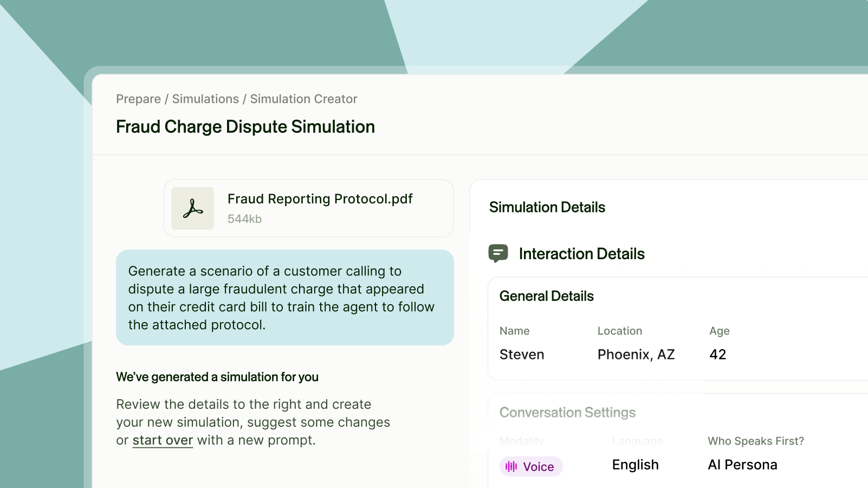This screenshot has width=868, height=488.
Task: Click the PDF file icon
Action: click(193, 208)
